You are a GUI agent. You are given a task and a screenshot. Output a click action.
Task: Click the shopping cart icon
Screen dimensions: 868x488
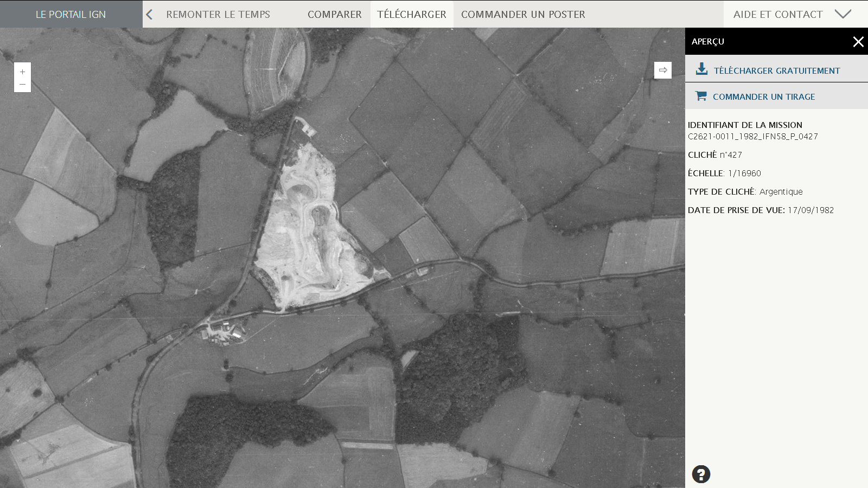point(701,96)
